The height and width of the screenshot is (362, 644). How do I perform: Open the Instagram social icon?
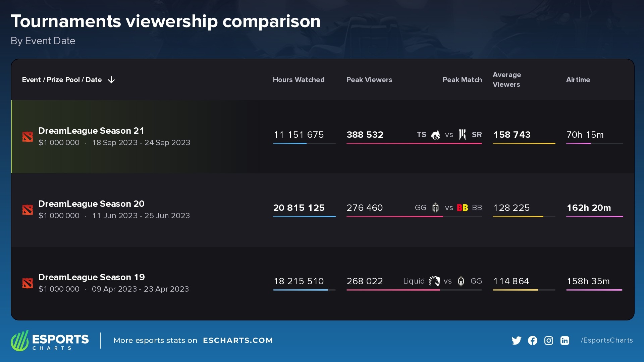point(548,341)
